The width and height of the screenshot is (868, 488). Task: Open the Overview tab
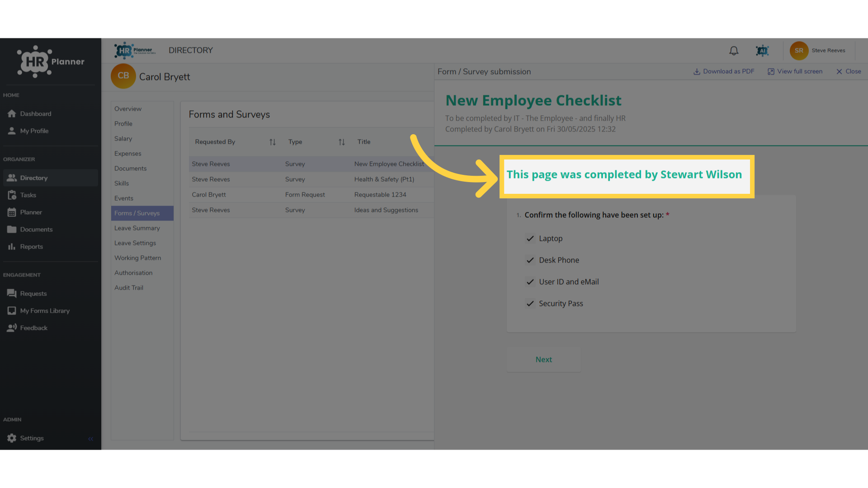pos(142,108)
